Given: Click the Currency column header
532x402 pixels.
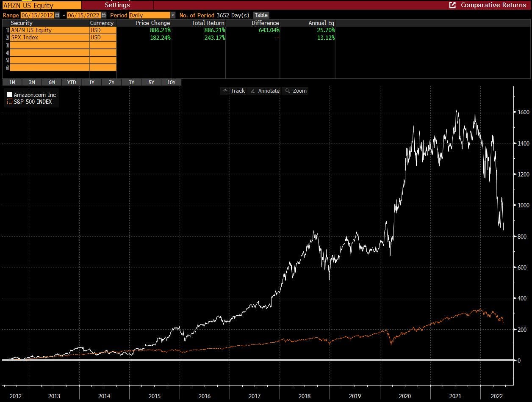Looking at the screenshot, I should point(102,23).
